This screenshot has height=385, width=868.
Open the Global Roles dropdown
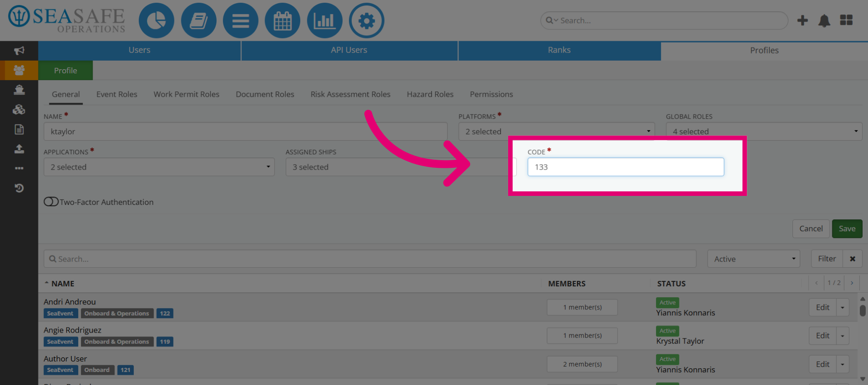pyautogui.click(x=764, y=131)
